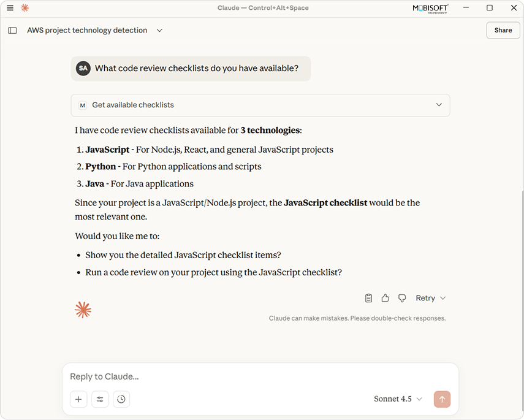Viewport: 524px width, 420px height.
Task: Click the plus attachment icon
Action: point(78,399)
